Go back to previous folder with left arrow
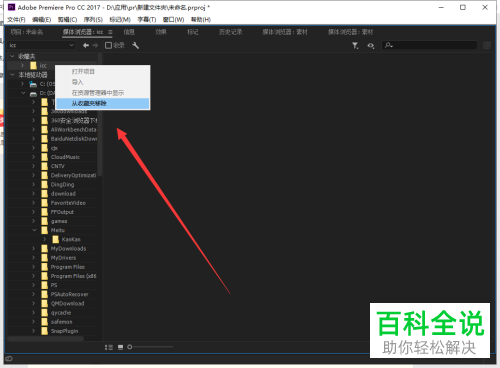The width and height of the screenshot is (500, 368). point(86,45)
